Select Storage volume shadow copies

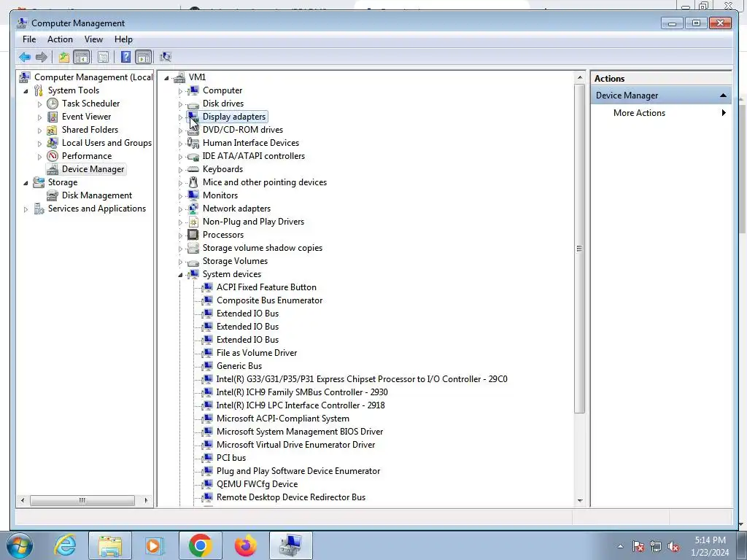pyautogui.click(x=263, y=248)
